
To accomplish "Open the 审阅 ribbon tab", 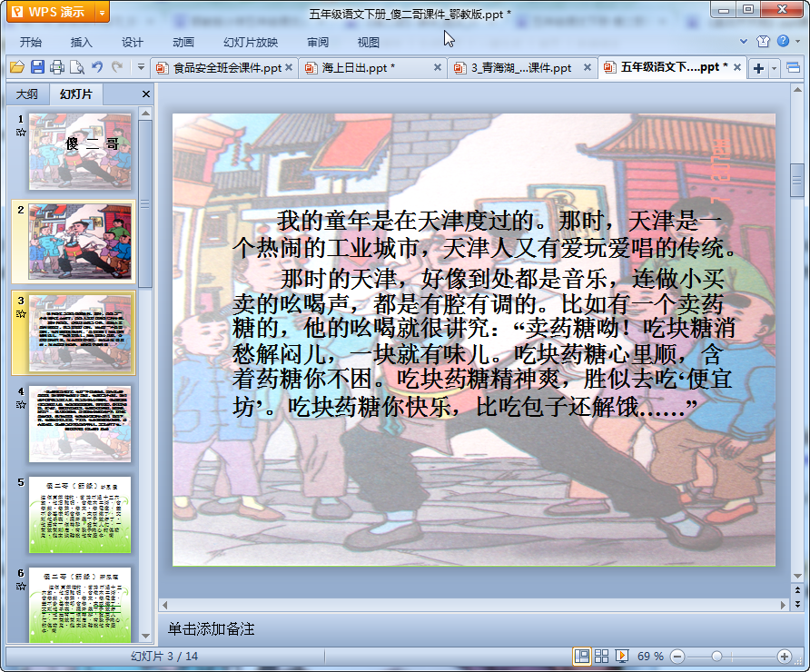I will click(x=318, y=43).
